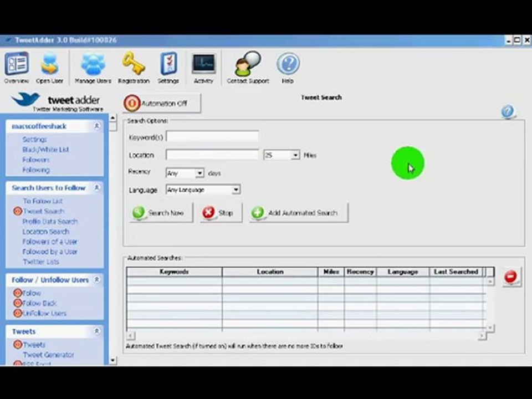
Task: Click the blue help icon in Tweet Search
Action: [508, 111]
